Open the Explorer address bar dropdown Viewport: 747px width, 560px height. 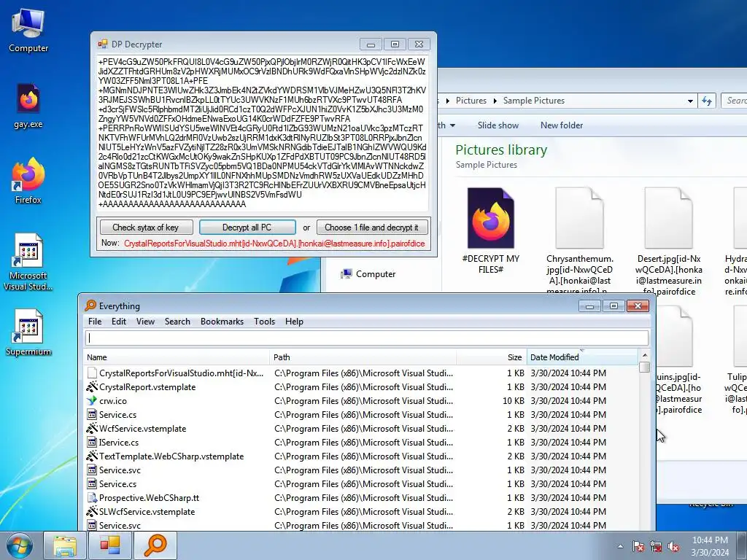point(690,101)
